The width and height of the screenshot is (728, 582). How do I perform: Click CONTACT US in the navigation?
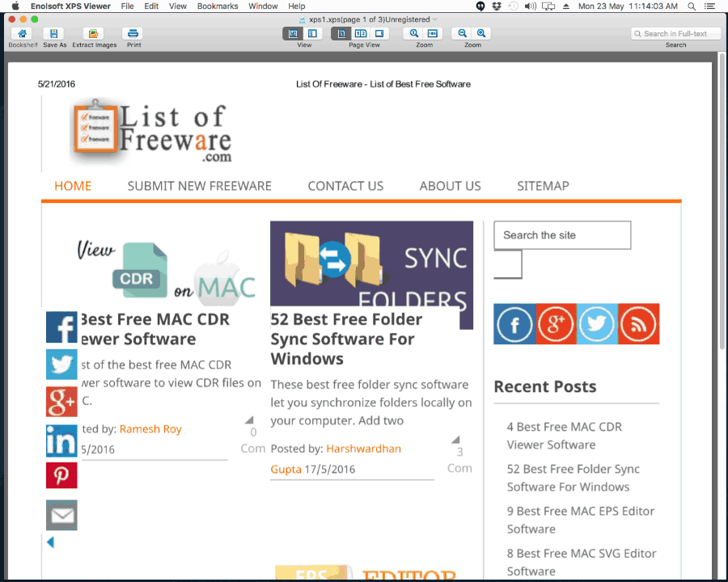(345, 186)
